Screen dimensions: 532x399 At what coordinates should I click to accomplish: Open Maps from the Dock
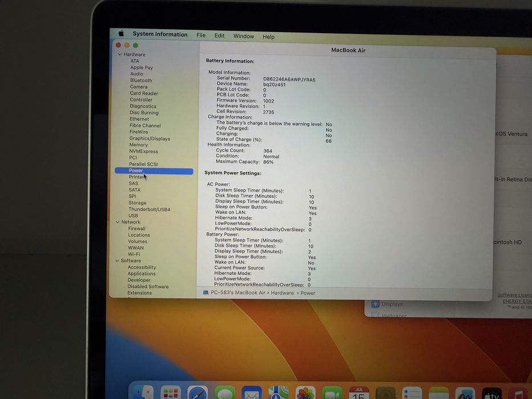tap(278, 393)
